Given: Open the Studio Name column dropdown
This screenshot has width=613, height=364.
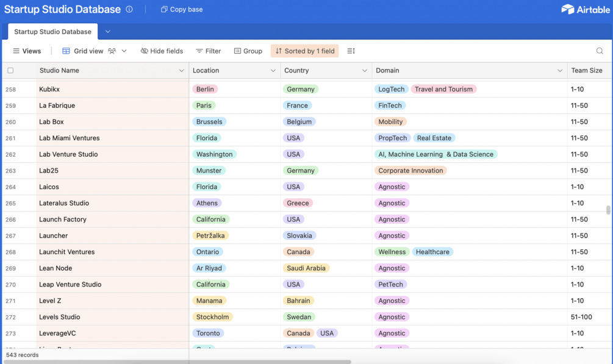Looking at the screenshot, I should point(181,70).
